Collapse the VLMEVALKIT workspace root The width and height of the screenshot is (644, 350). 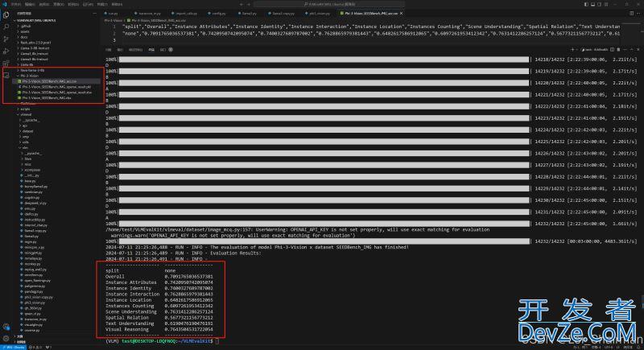pyautogui.click(x=36, y=20)
